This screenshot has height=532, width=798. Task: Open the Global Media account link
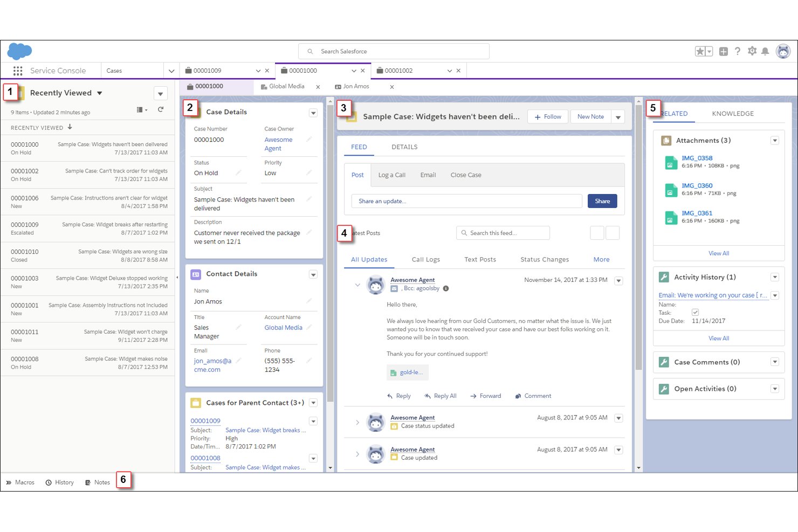pos(283,328)
